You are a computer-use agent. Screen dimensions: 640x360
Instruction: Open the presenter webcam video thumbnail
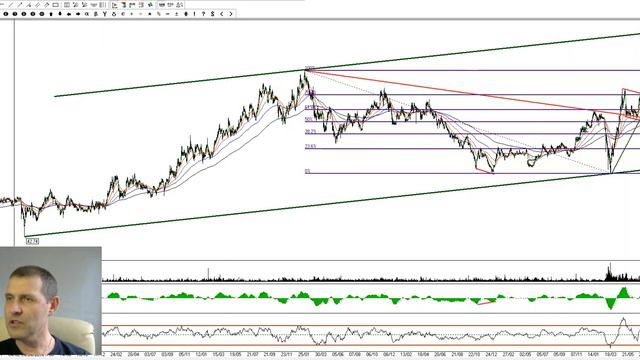point(51,300)
